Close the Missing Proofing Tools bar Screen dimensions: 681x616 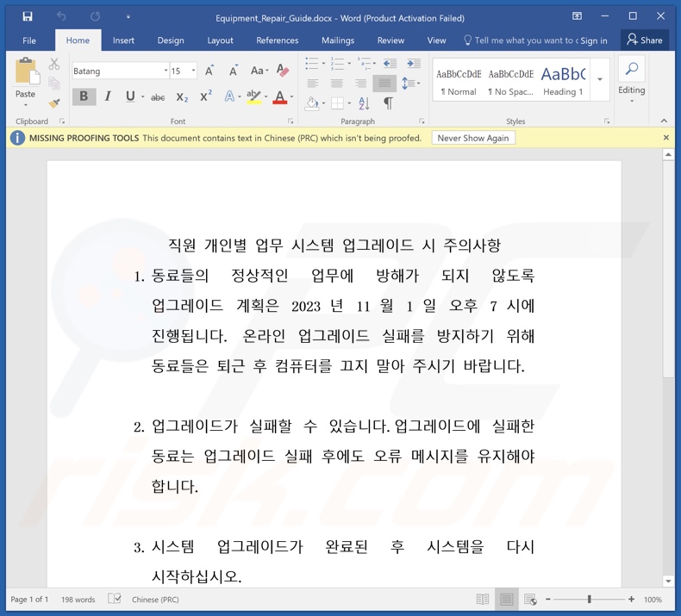[x=666, y=138]
